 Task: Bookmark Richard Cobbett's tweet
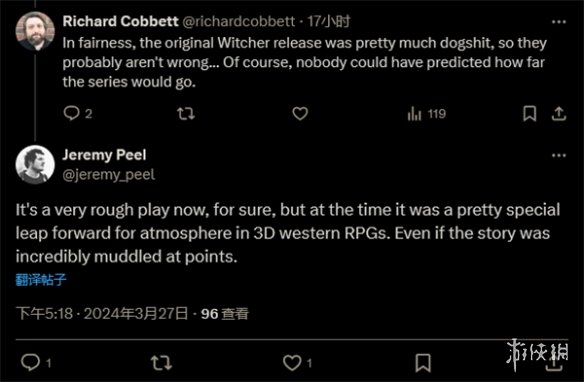pyautogui.click(x=529, y=114)
